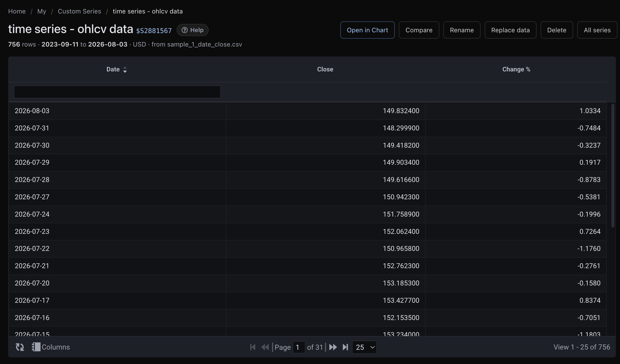The height and width of the screenshot is (364, 620).
Task: Open the Home breadcrumb link
Action: click(17, 11)
